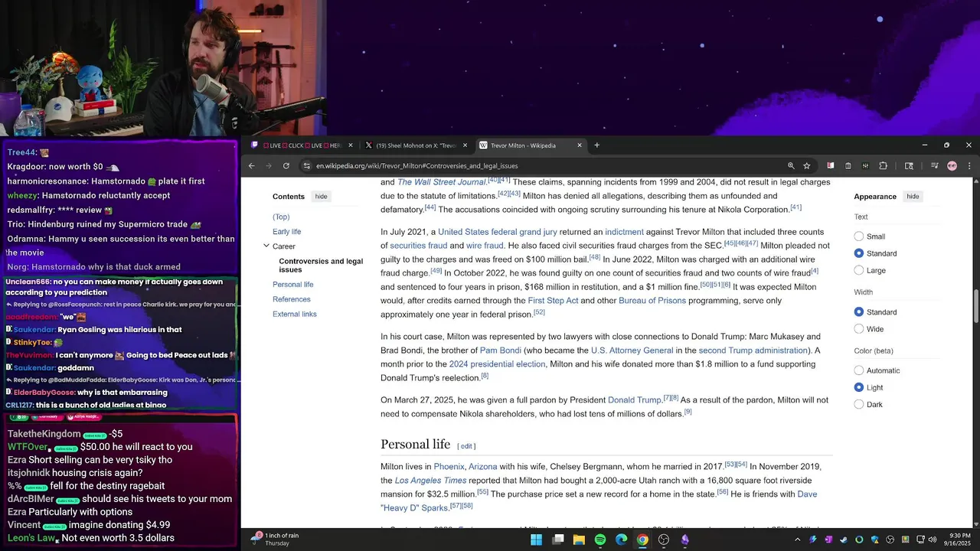Image resolution: width=980 pixels, height=551 pixels.
Task: Open Task View on the taskbar
Action: tap(558, 540)
